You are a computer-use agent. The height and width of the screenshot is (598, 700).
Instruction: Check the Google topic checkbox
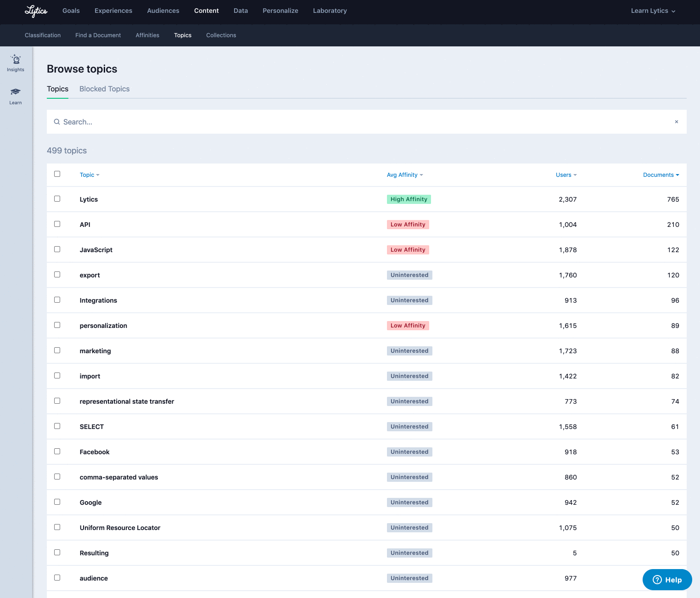[x=57, y=502]
